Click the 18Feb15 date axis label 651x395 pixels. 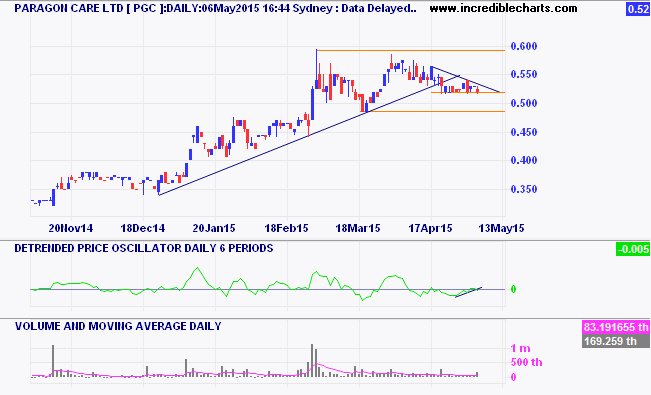pos(286,228)
